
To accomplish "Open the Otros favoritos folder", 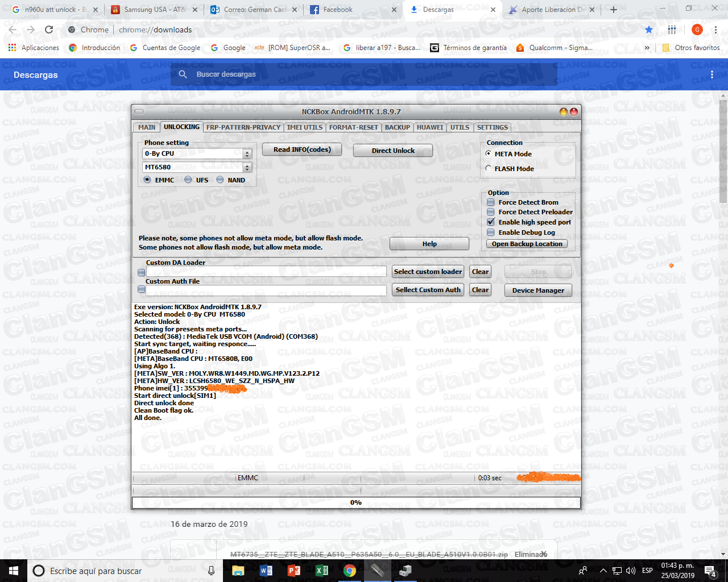I will pos(691,48).
